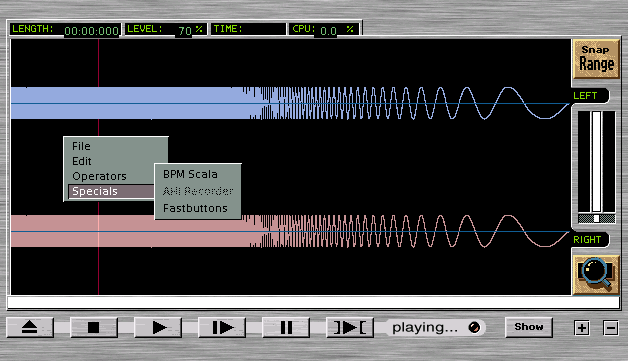Open the Operators menu entry

(x=99, y=176)
